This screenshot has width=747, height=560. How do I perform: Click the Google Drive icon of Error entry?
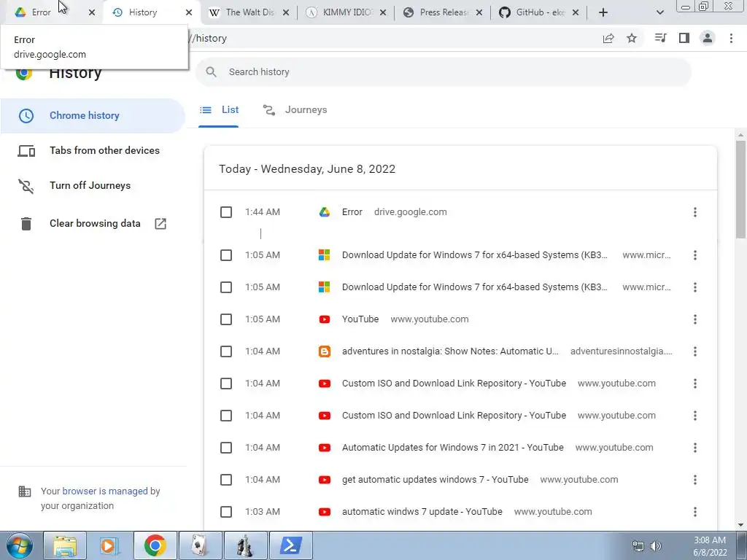[325, 212]
